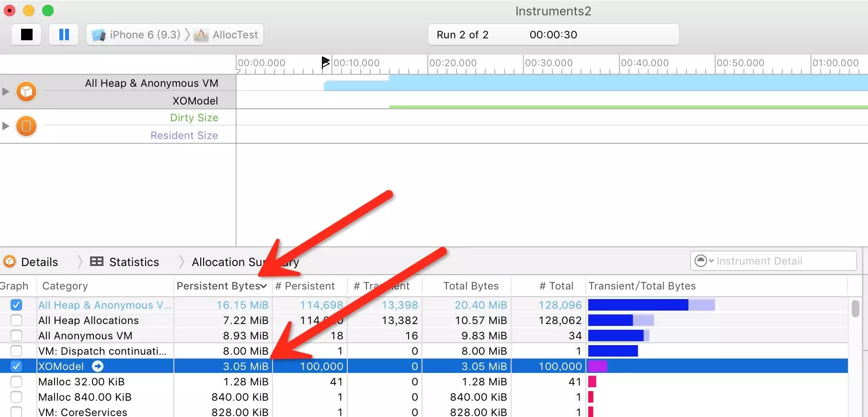Choose the AllocTest app target
Image resolution: width=868 pixels, height=417 pixels.
click(227, 35)
